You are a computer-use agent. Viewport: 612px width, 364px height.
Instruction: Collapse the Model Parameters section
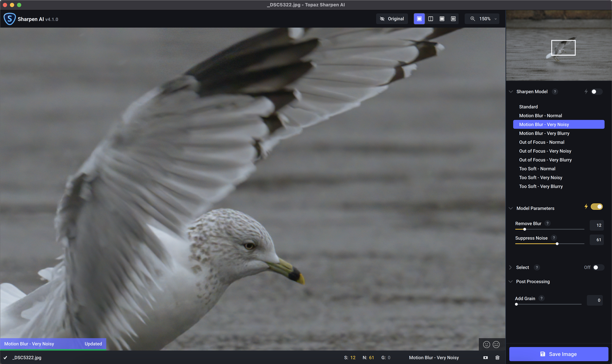click(x=511, y=208)
